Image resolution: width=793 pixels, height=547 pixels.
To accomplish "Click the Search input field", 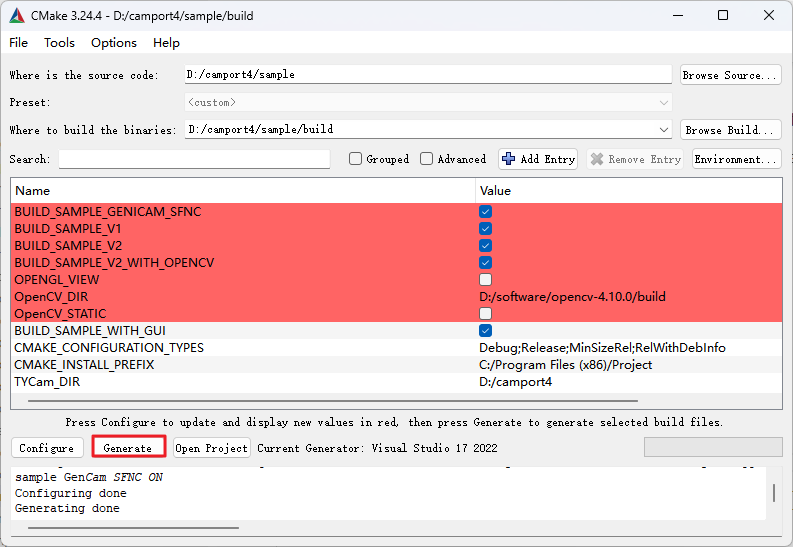I will click(x=194, y=159).
